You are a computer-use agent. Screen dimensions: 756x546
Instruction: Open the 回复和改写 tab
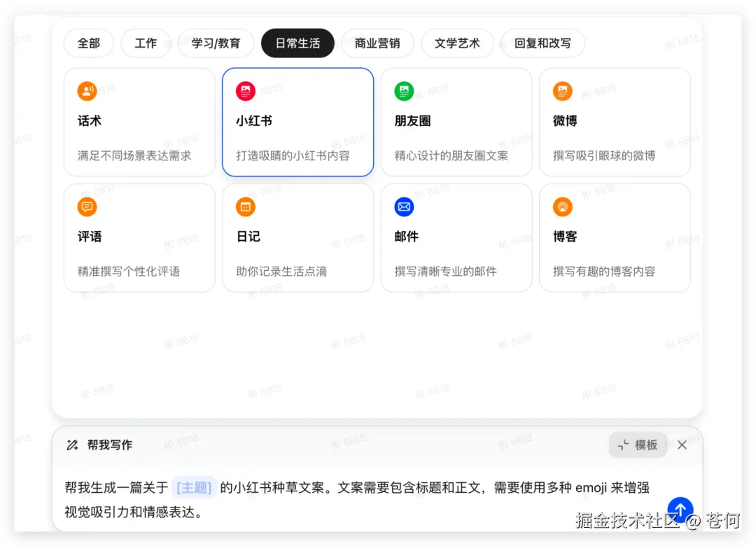[x=542, y=43]
